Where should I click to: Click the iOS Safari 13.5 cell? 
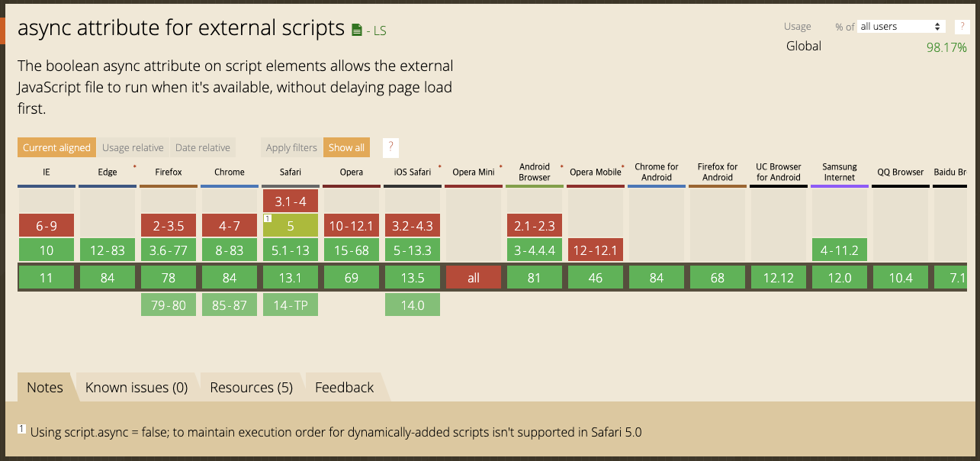pos(413,278)
